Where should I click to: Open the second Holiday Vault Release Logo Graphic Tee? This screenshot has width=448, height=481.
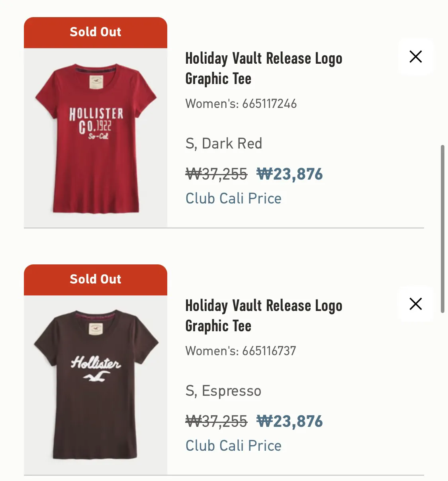(264, 315)
